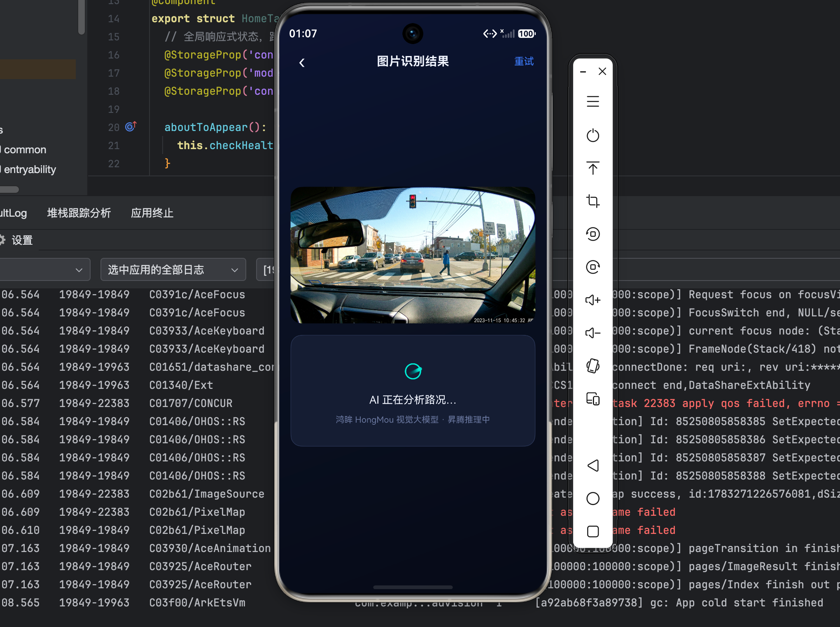The image size is (840, 627).
Task: Click the emulator power button icon
Action: (593, 135)
